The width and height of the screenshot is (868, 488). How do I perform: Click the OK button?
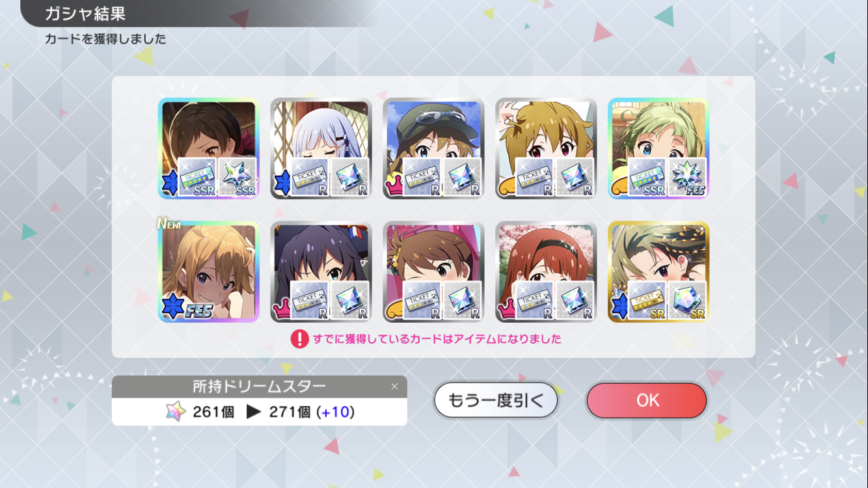tap(646, 400)
